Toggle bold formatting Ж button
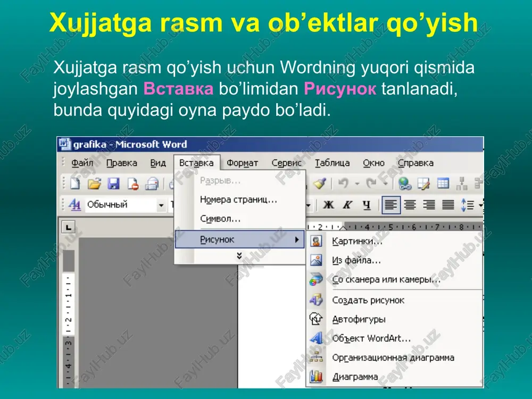This screenshot has height=399, width=532. tap(328, 205)
